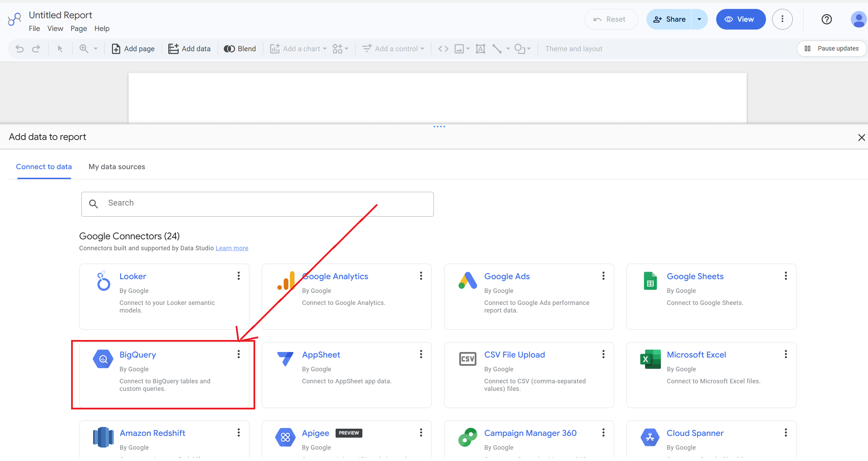Open the help question mark icon
This screenshot has height=461, width=868.
(x=827, y=19)
